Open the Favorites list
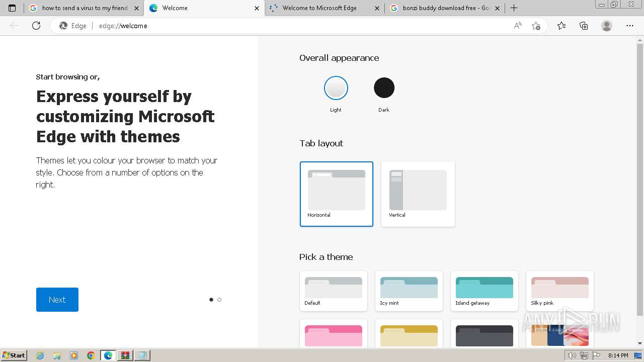 [x=561, y=26]
